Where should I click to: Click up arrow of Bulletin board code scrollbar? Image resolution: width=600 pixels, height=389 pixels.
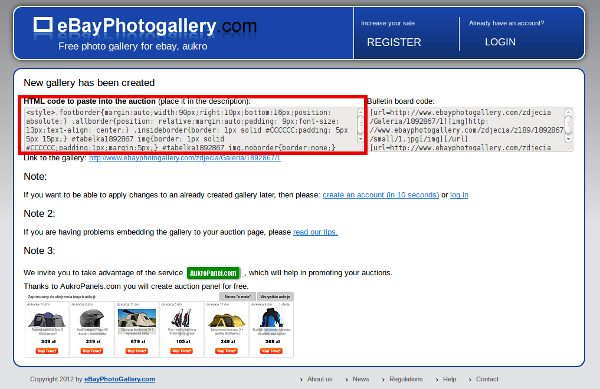click(569, 112)
